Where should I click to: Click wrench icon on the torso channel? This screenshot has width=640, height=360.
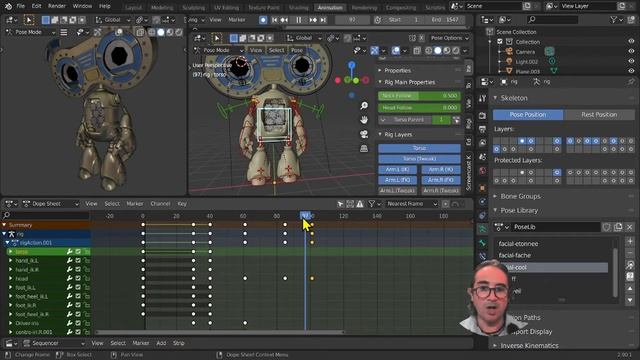coord(69,252)
